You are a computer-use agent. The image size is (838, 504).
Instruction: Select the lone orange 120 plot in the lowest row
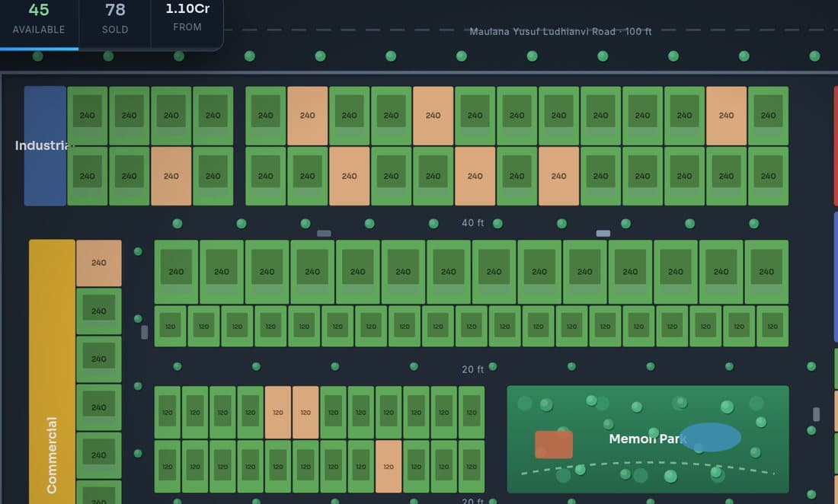(389, 466)
